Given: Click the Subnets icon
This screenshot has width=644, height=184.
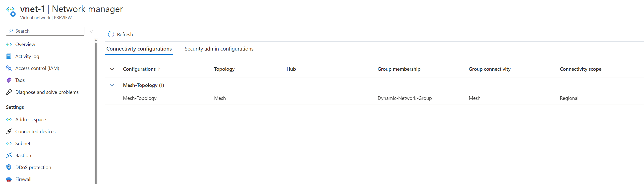Looking at the screenshot, I should (9, 143).
